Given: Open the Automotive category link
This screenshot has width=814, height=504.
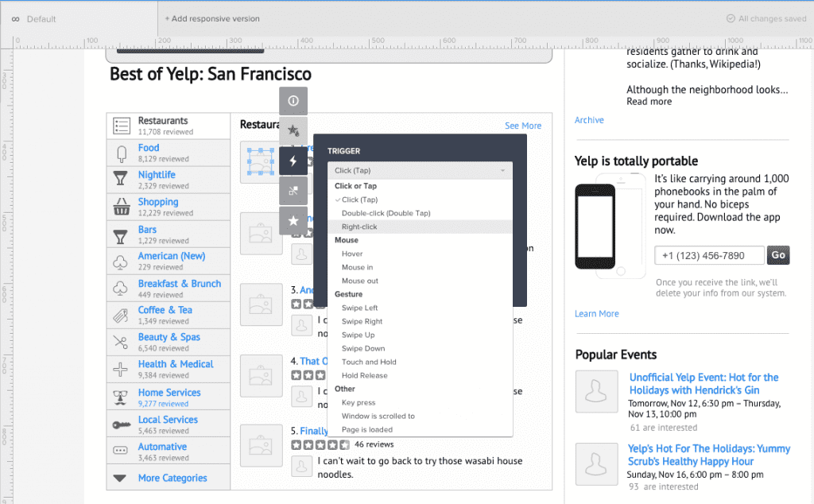Looking at the screenshot, I should tap(162, 447).
